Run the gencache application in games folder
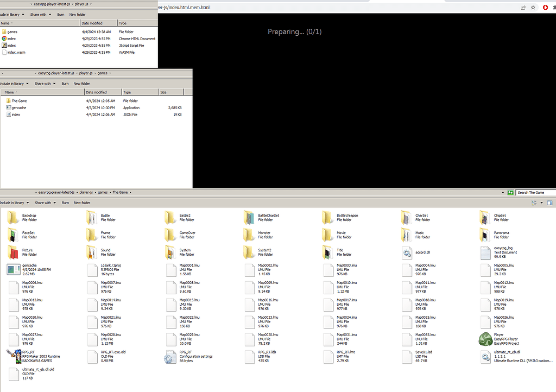Viewport: 556px width, 392px height. coord(16,108)
